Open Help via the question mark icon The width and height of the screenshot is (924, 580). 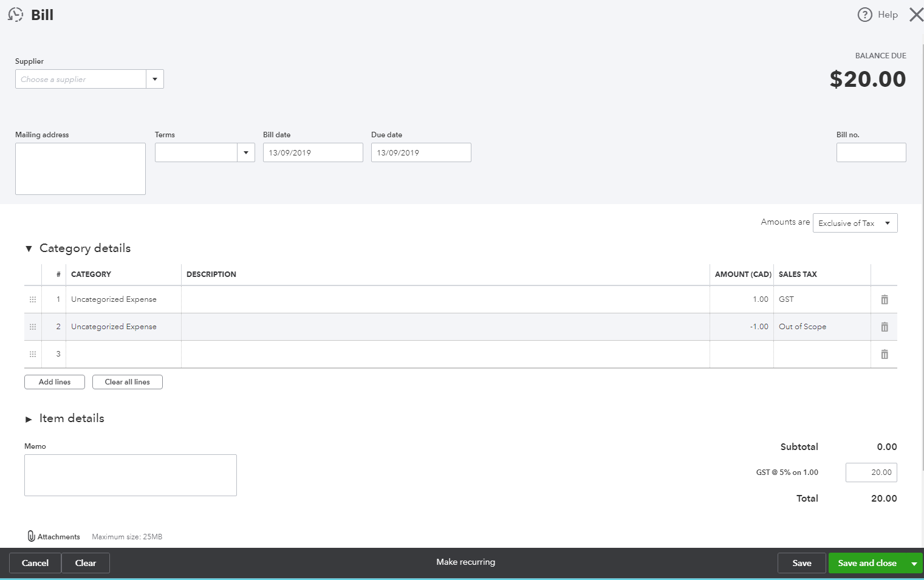864,15
